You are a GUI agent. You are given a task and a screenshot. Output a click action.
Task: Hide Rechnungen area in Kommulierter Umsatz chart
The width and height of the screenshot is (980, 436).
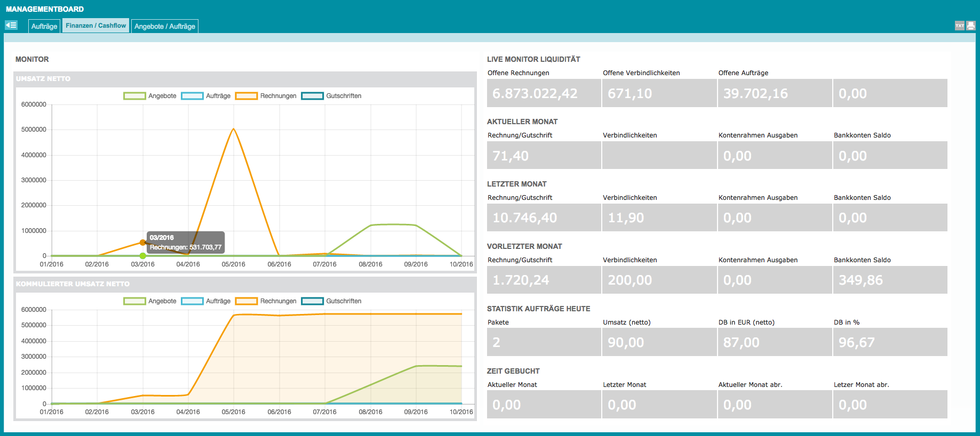(266, 301)
